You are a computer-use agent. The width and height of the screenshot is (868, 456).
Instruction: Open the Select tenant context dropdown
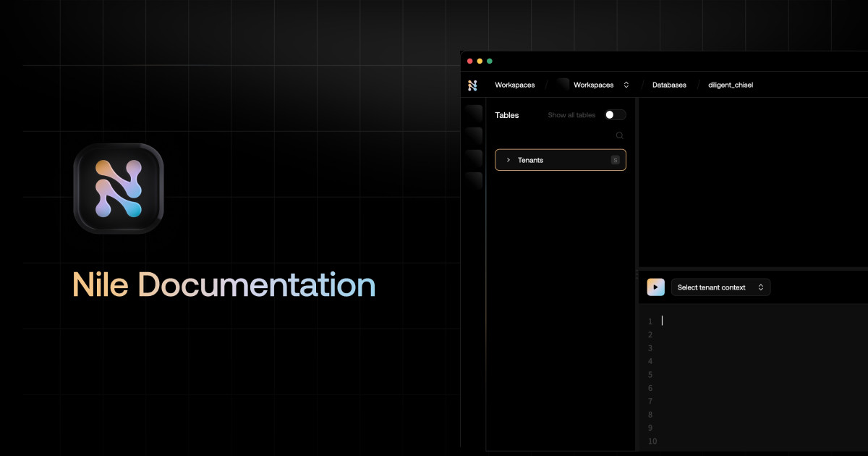pos(721,287)
